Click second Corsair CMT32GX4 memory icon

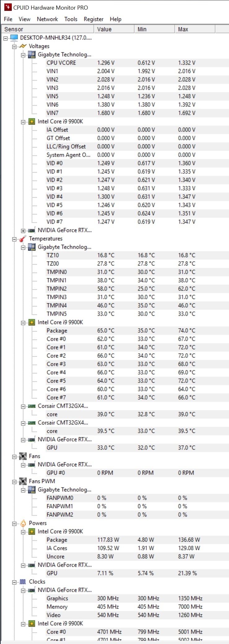[x=32, y=423]
